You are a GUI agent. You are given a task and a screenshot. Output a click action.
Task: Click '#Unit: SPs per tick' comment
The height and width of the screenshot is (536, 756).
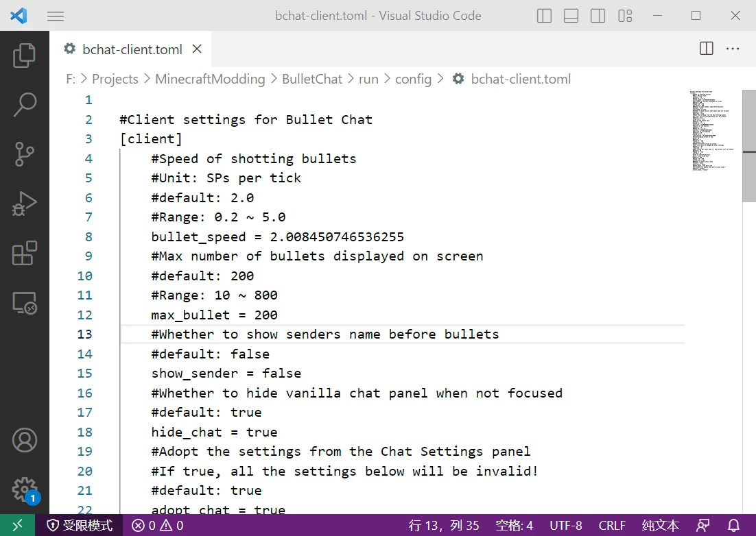(x=226, y=178)
